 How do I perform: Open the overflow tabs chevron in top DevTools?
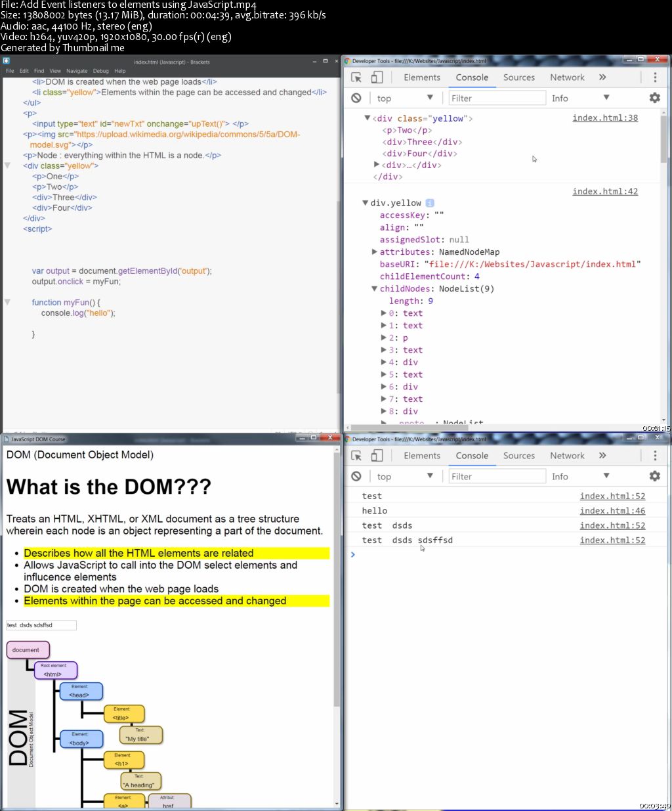coord(602,77)
